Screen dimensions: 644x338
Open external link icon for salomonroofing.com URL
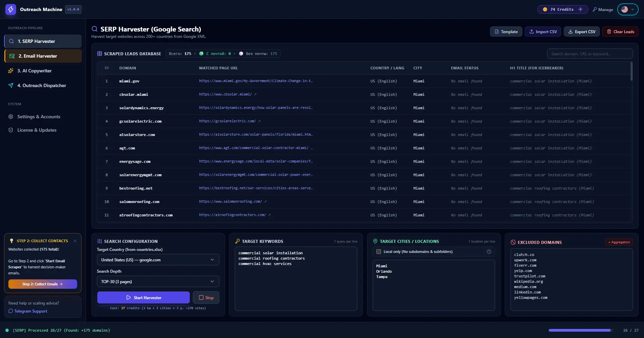pyautogui.click(x=265, y=202)
